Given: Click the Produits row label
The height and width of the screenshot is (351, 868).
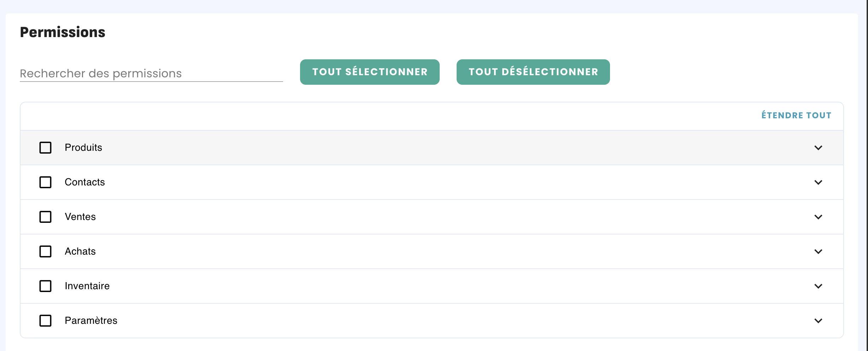Looking at the screenshot, I should tap(83, 148).
